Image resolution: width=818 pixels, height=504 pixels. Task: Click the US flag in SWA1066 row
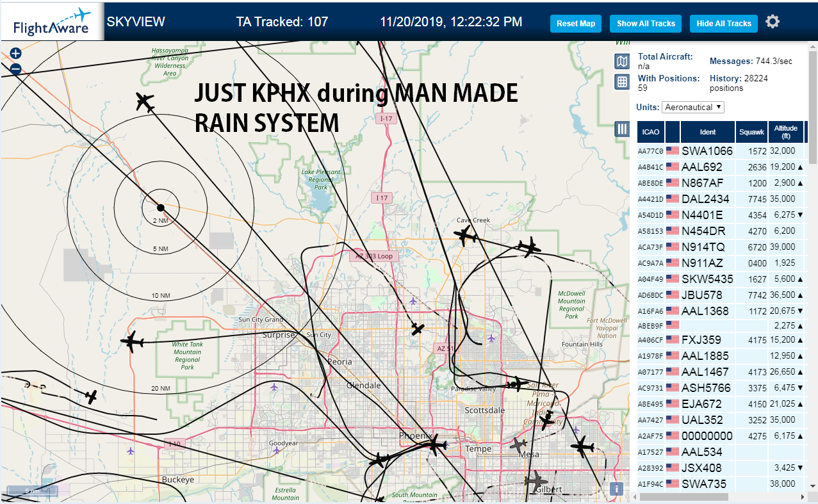pyautogui.click(x=673, y=150)
